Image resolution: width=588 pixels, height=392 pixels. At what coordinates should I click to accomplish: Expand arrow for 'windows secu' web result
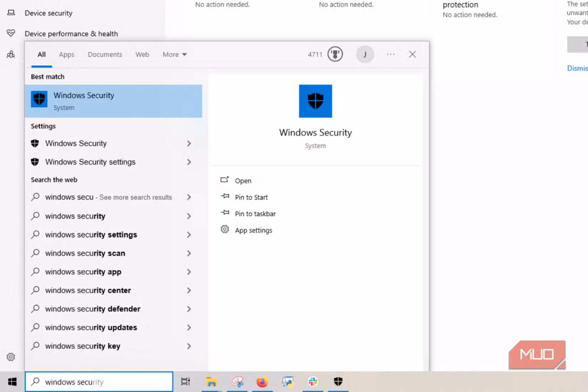tap(189, 197)
